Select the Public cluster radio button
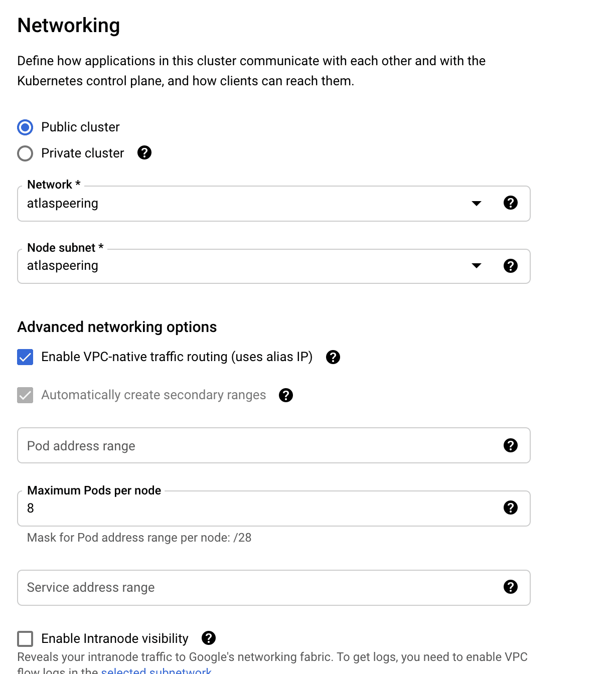616x674 pixels. [x=25, y=127]
